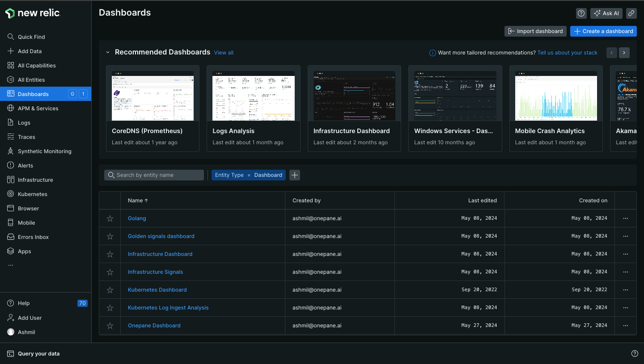Navigate to Alerts
The height and width of the screenshot is (364, 644).
[x=46, y=166]
